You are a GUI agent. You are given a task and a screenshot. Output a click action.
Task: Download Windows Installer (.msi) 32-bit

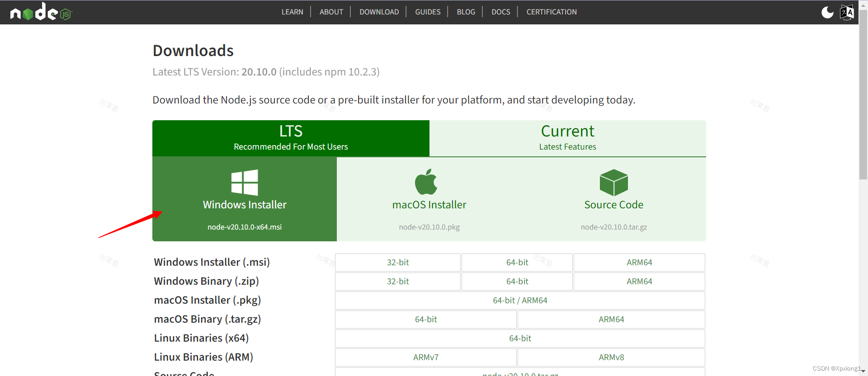point(398,263)
